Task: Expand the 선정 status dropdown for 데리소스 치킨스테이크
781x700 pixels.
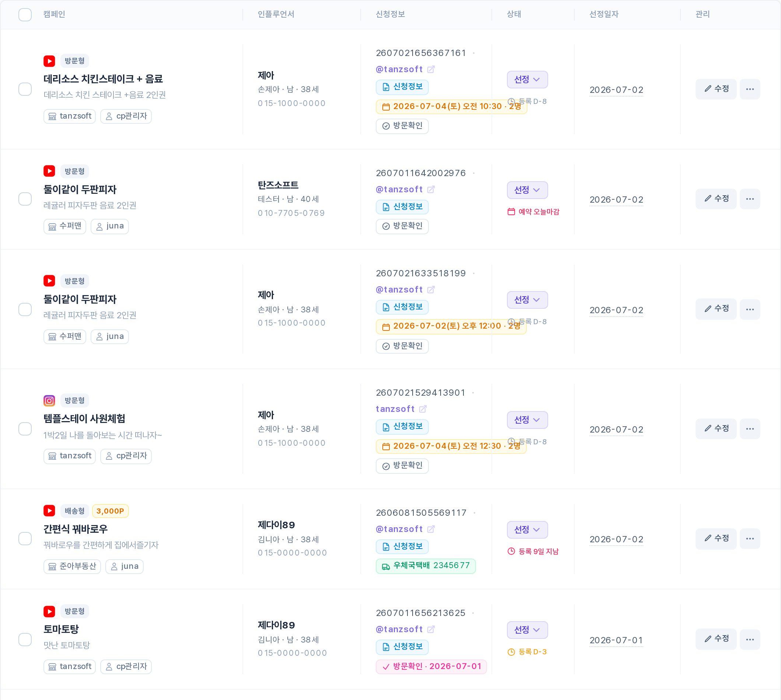Action: [x=527, y=80]
